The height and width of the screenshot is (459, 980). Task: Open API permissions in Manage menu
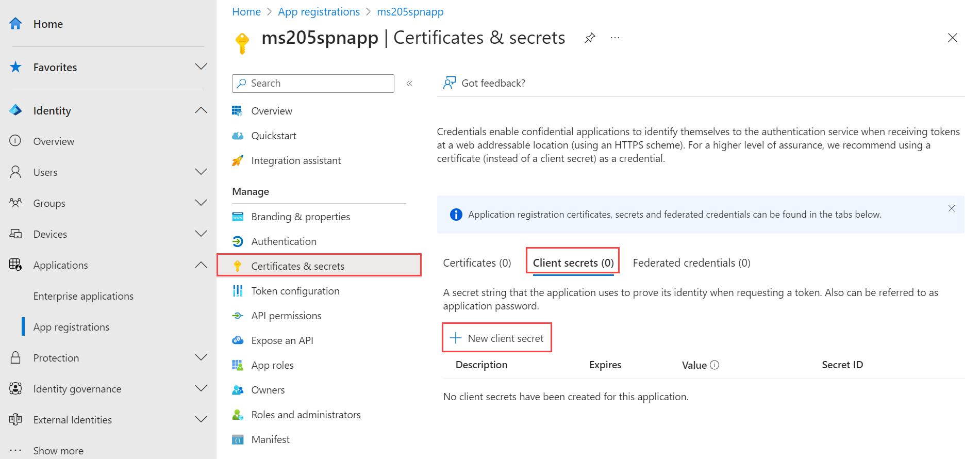tap(286, 316)
